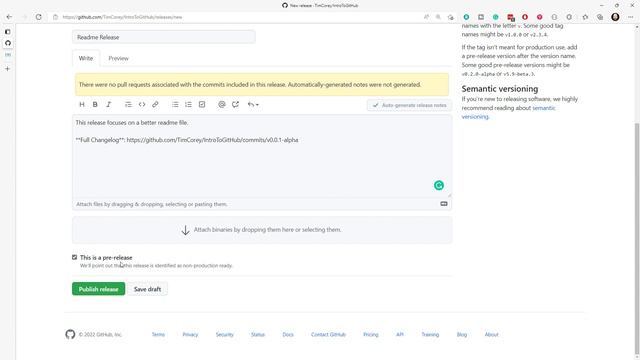Insert code formatting with <> icon
Screen dimensions: 640x360
142,104
